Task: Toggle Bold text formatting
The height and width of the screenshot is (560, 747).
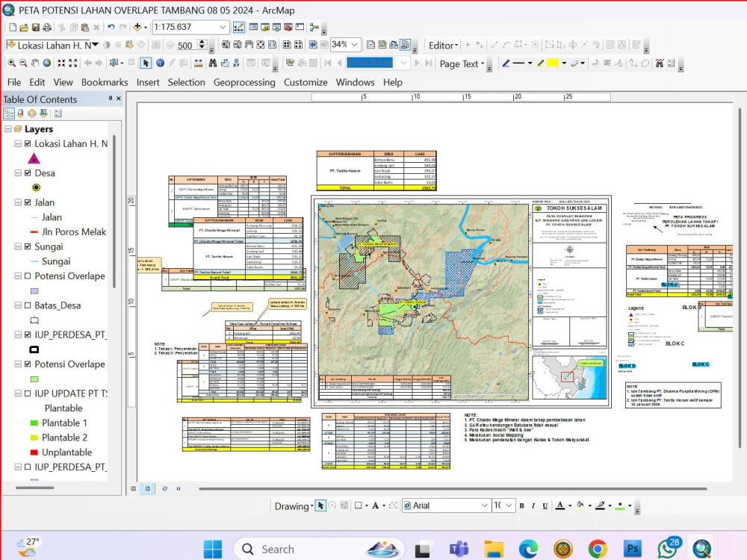Action: click(x=521, y=505)
